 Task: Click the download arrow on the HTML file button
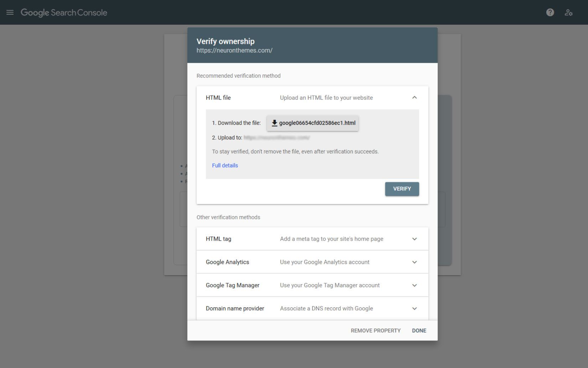point(274,123)
